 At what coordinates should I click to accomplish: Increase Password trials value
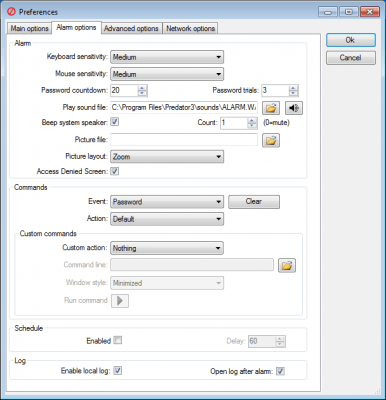click(293, 88)
